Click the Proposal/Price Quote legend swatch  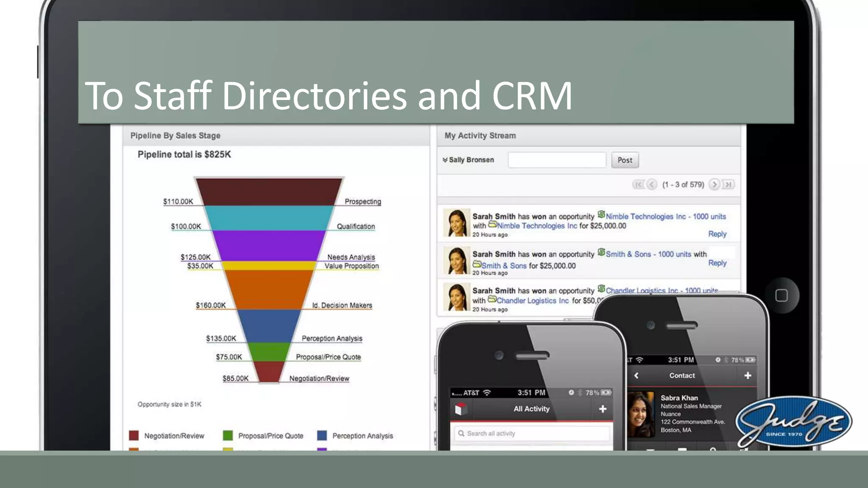tap(228, 435)
